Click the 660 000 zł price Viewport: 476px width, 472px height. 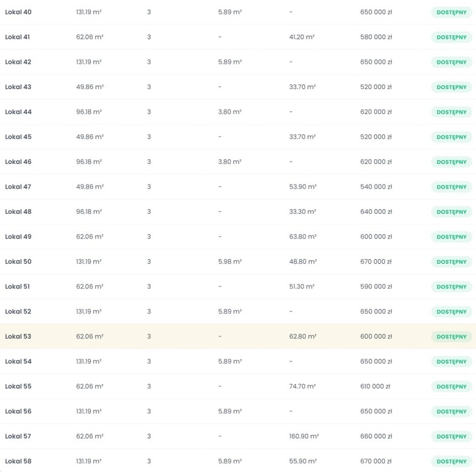(x=376, y=436)
